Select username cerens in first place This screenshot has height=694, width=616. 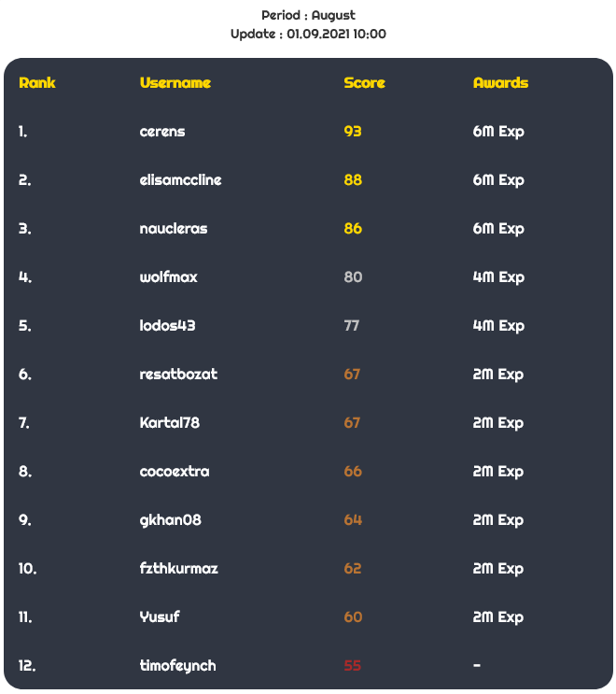pyautogui.click(x=162, y=132)
